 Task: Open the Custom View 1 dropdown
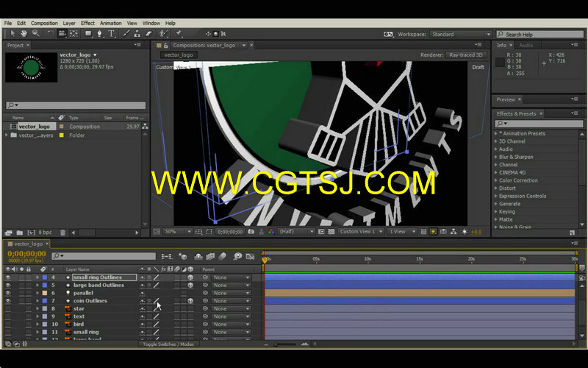(x=361, y=232)
